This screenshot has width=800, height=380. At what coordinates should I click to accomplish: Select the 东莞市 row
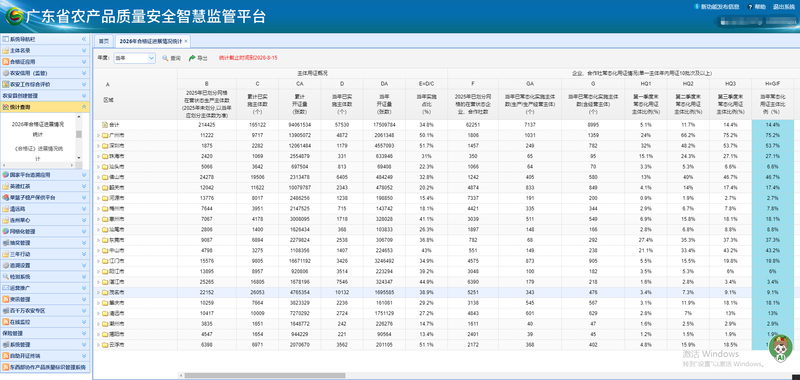pos(443,240)
